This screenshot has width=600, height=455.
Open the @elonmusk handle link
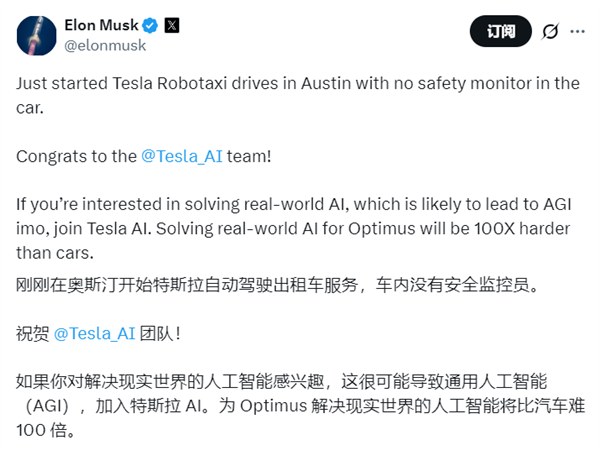click(105, 45)
